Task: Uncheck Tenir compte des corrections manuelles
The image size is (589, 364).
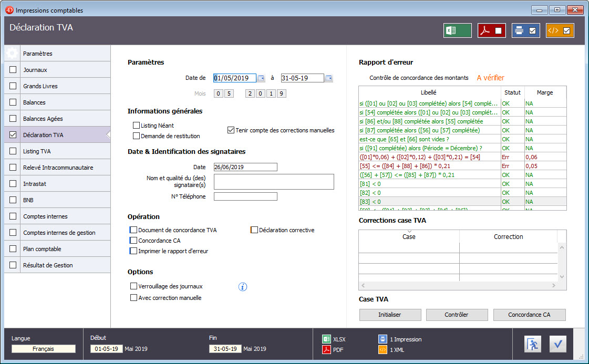Action: pos(231,130)
